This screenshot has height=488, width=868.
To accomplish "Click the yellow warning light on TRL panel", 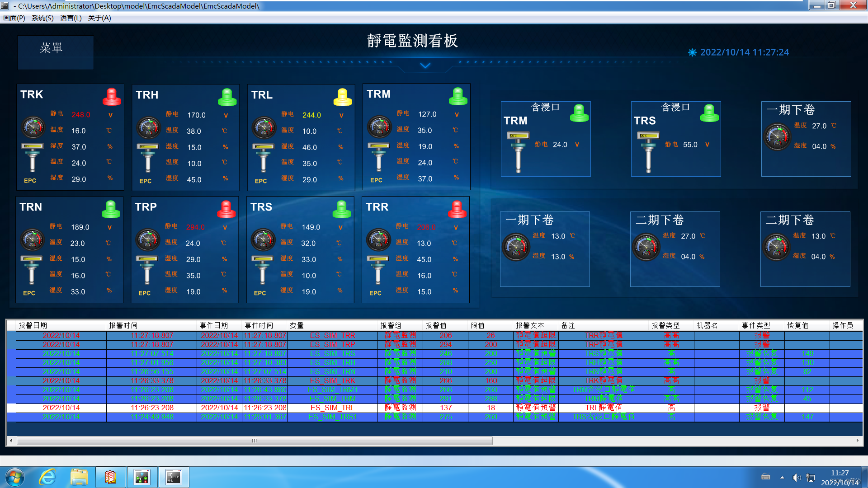I will click(x=342, y=97).
